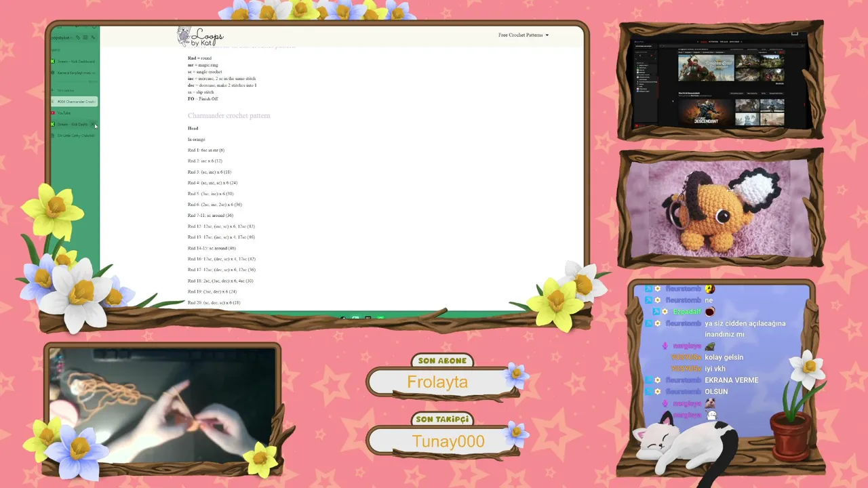
Task: Open the Little Cathy Crochet sidebar tab
Action: click(x=74, y=136)
